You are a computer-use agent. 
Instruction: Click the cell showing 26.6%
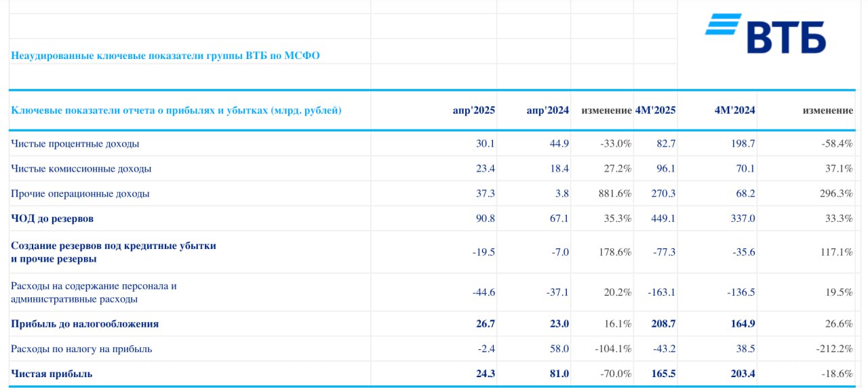(839, 324)
